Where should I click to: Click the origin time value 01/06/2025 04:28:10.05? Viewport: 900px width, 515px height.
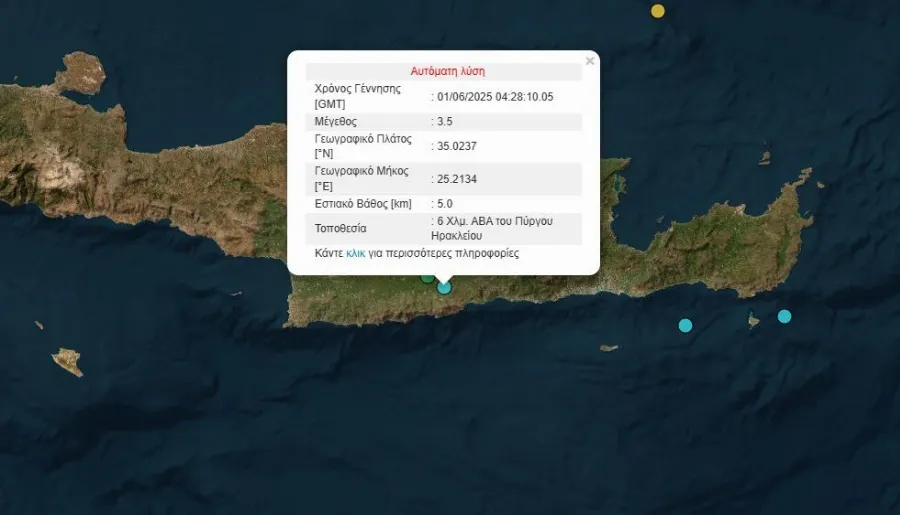point(495,97)
